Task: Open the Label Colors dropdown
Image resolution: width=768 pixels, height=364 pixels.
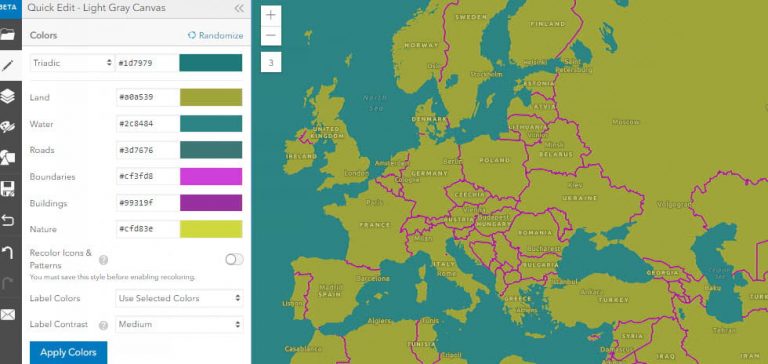Action: coord(179,298)
